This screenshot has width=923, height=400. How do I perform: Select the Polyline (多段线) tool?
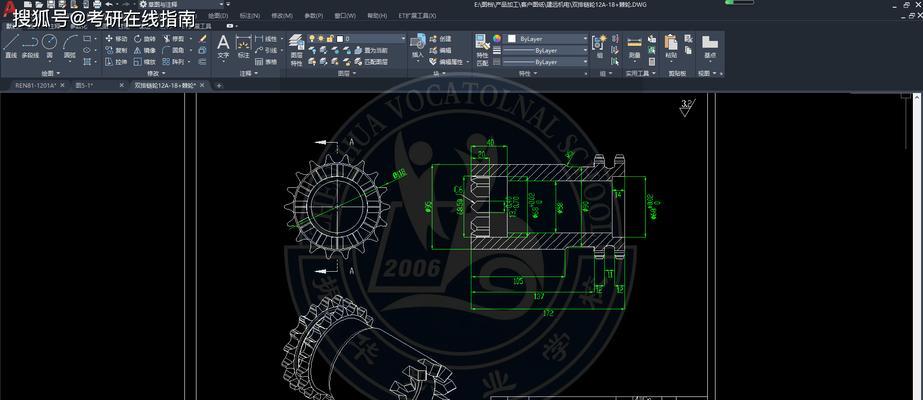pyautogui.click(x=30, y=46)
